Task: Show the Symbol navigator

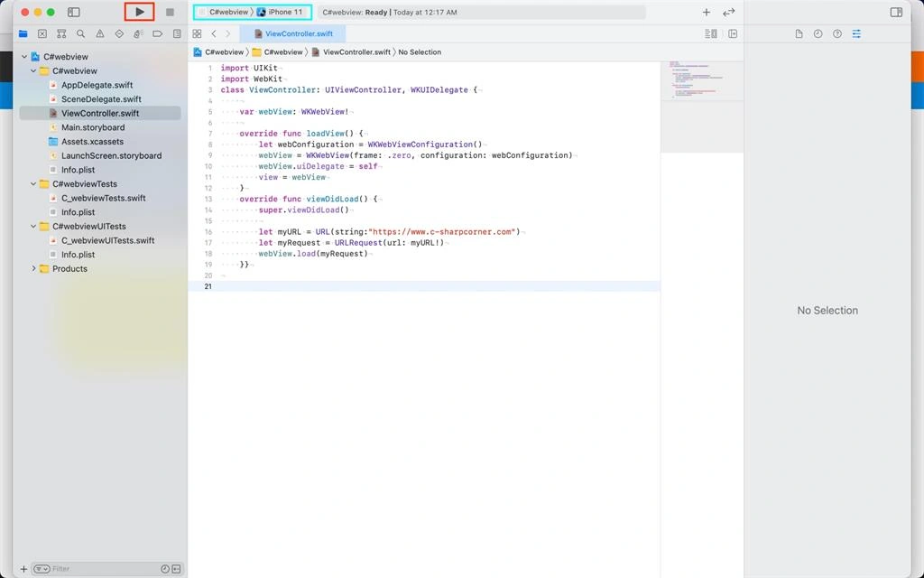Action: (61, 33)
